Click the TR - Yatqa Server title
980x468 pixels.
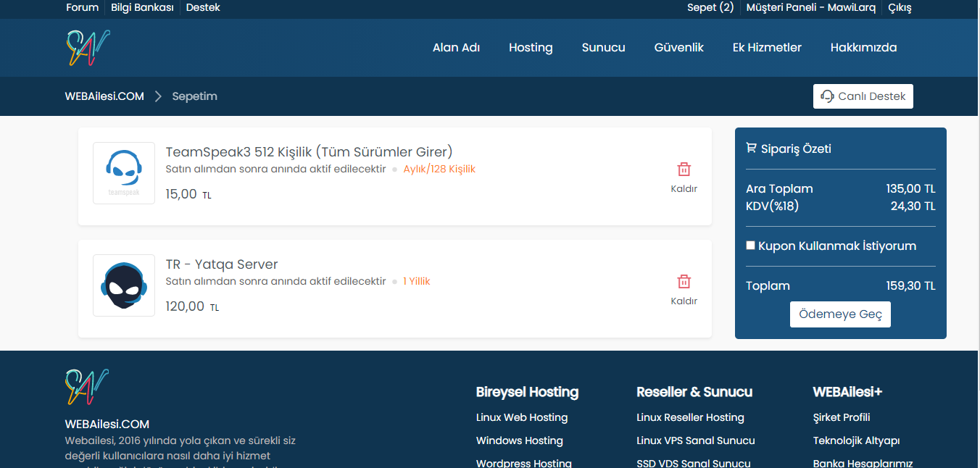222,264
